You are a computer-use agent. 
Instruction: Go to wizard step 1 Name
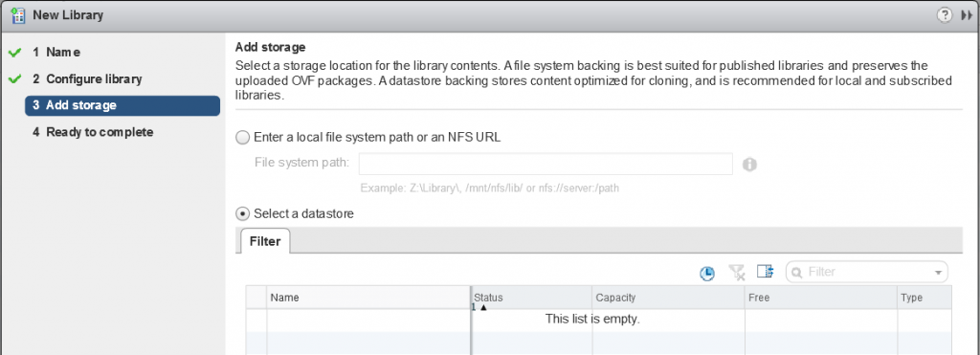(x=56, y=53)
